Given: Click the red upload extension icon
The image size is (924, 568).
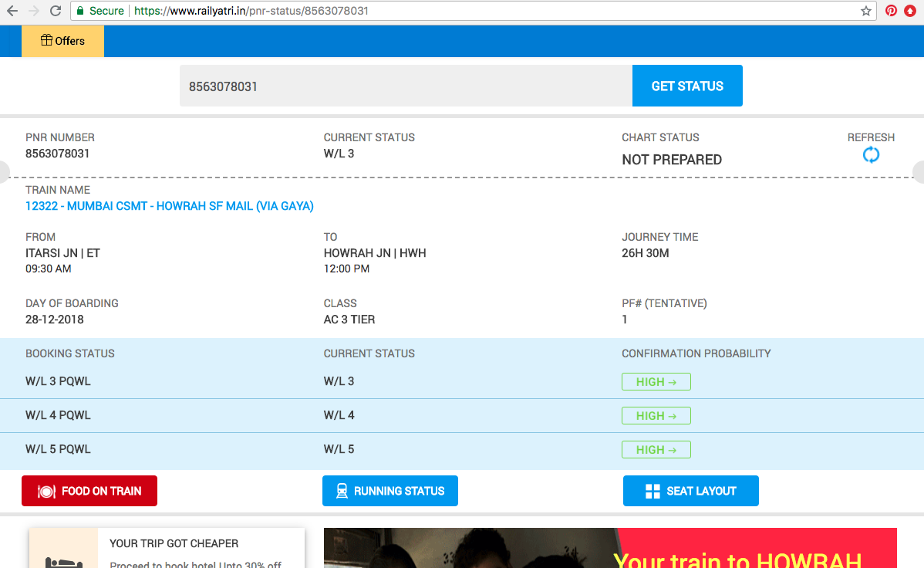Looking at the screenshot, I should point(910,11).
